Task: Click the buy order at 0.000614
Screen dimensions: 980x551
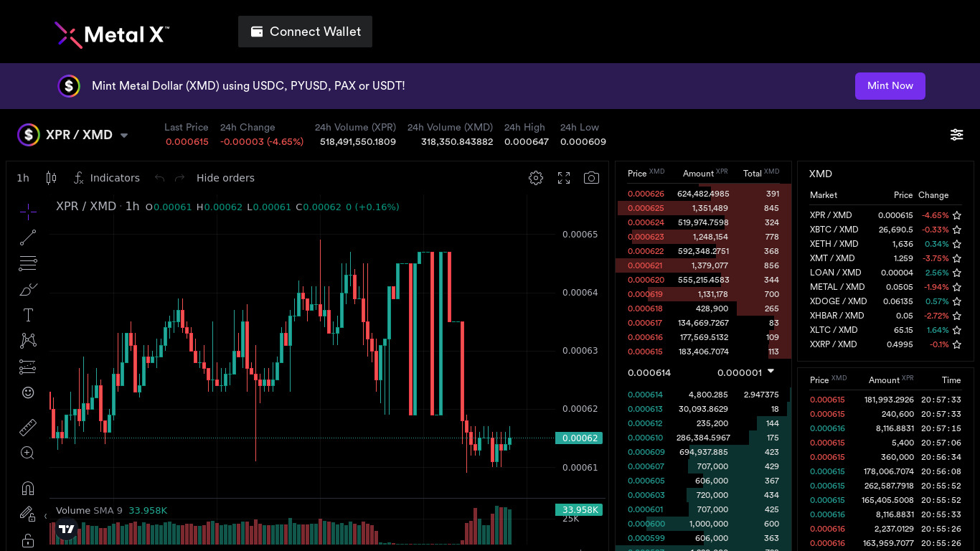Action: (703, 395)
